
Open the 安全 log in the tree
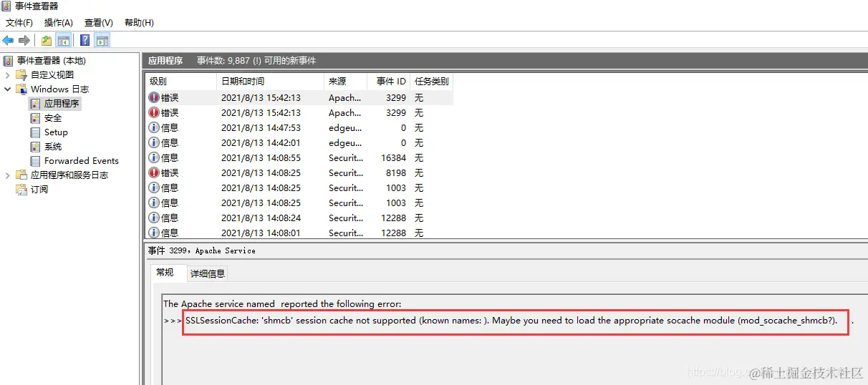53,118
